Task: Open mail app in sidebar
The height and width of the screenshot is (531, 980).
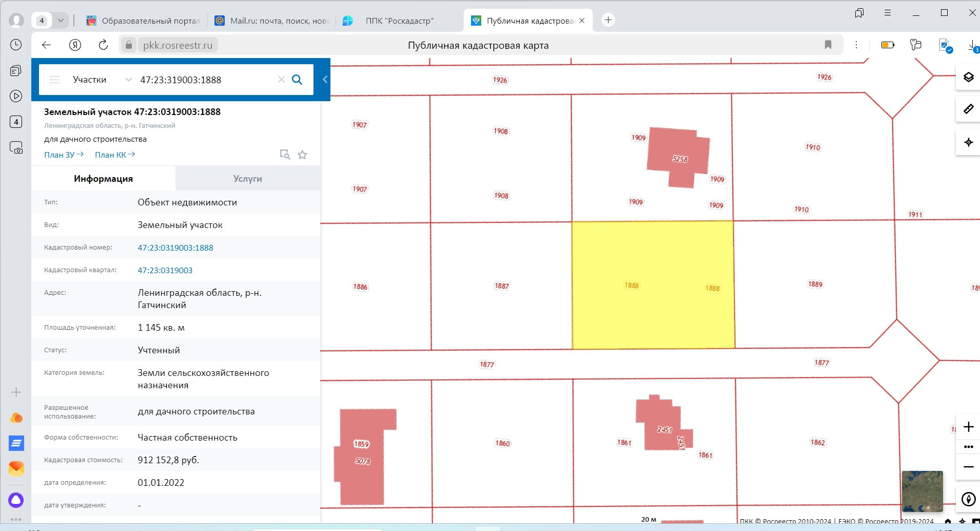Action: pyautogui.click(x=16, y=468)
